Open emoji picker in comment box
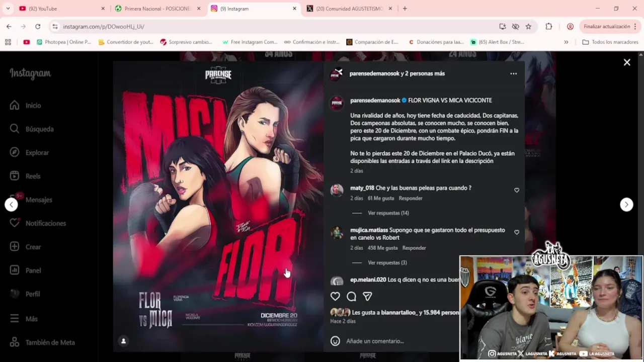644x362 pixels. tap(335, 341)
